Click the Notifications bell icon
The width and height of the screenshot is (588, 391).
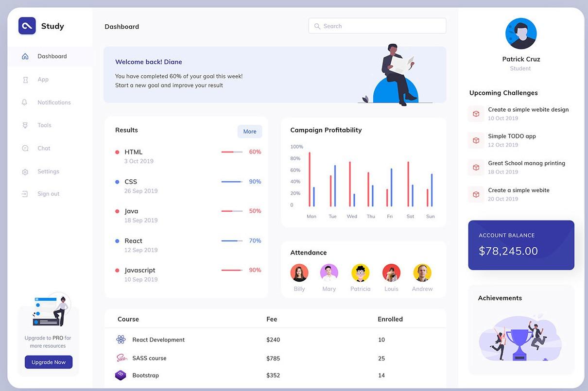25,102
